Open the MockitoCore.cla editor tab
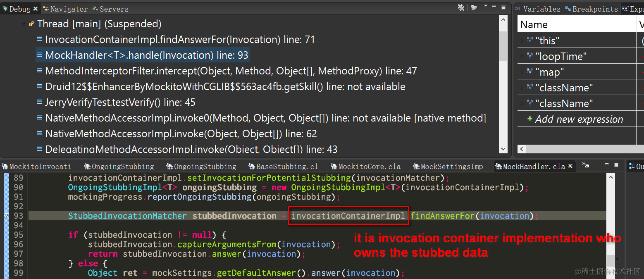Screen dimensions: 644x279 [366, 167]
